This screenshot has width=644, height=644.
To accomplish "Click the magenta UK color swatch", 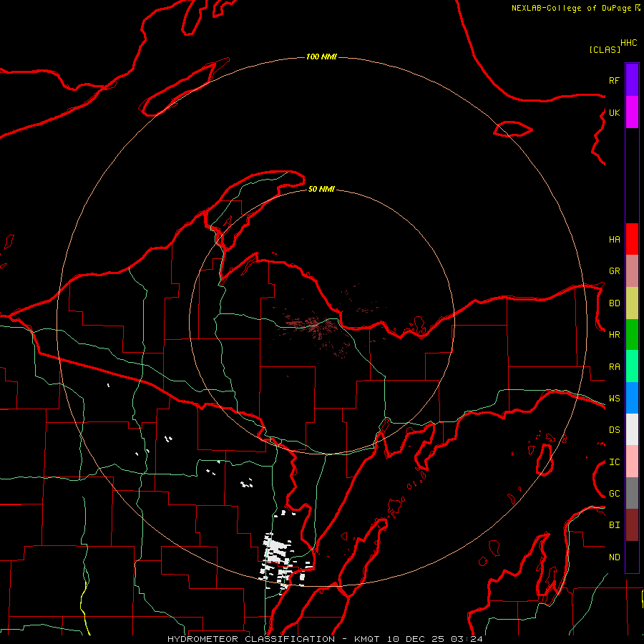I will coord(632,112).
